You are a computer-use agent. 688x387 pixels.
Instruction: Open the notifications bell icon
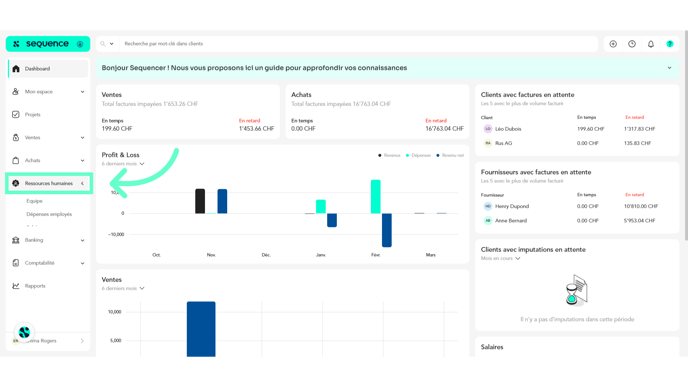pos(651,44)
